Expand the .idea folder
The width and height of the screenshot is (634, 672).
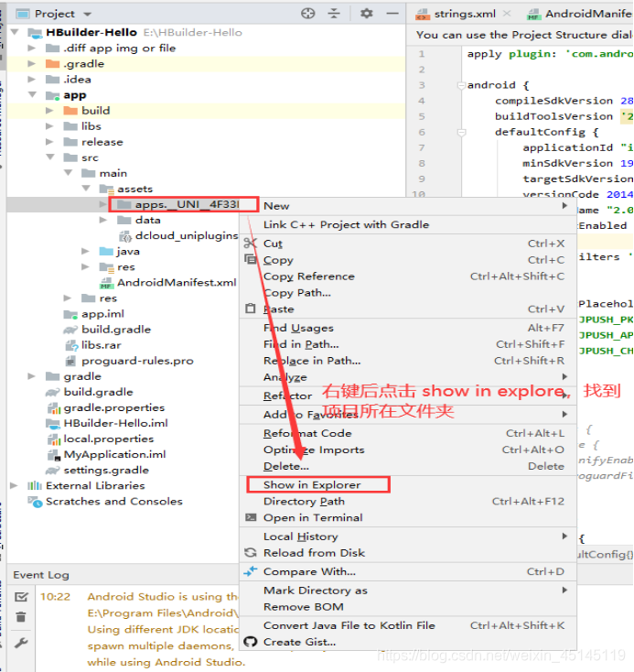pos(31,80)
